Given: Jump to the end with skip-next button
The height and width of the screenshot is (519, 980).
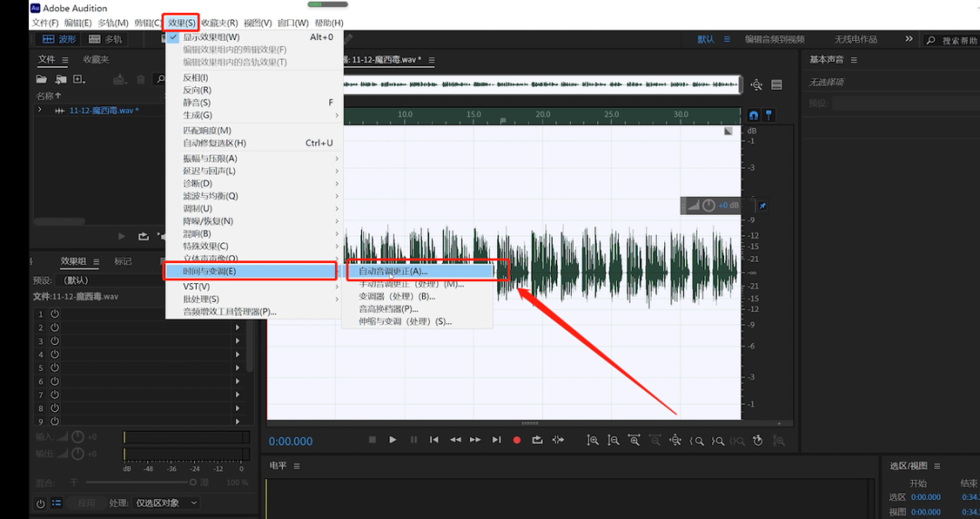Looking at the screenshot, I should [496, 440].
